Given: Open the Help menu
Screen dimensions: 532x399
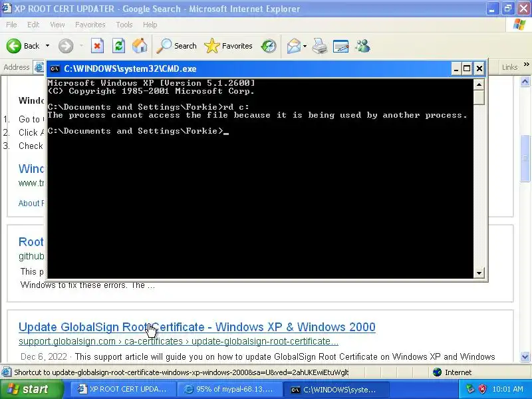Looking at the screenshot, I should pyautogui.click(x=150, y=25).
